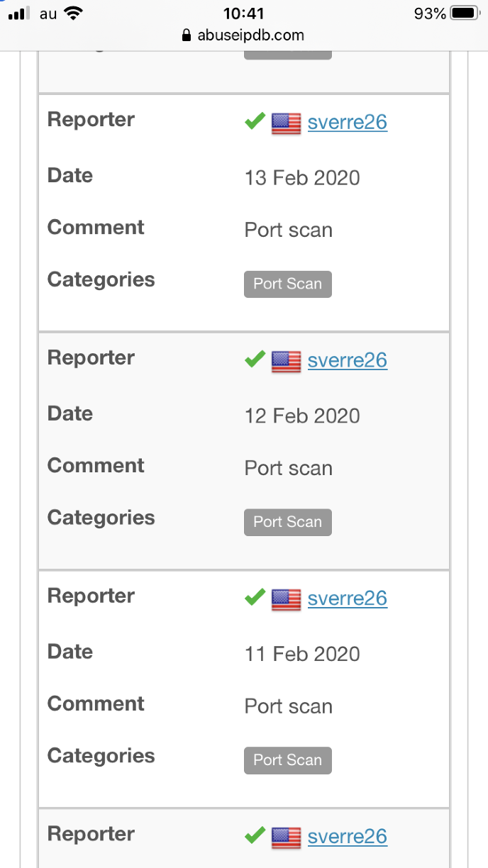Viewport: 488px width, 868px height.
Task: Click green checkmark in 12 Feb 2020 report
Action: click(255, 360)
